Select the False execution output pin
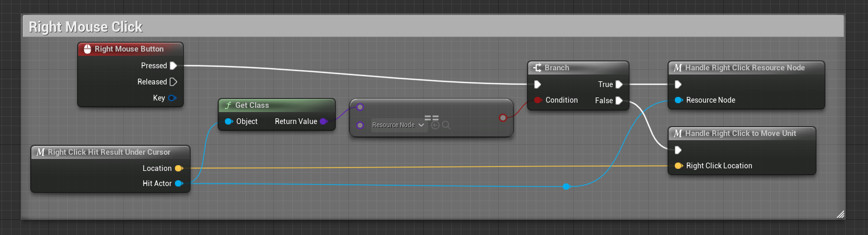Viewport: 868px width, 235px height. coord(619,101)
